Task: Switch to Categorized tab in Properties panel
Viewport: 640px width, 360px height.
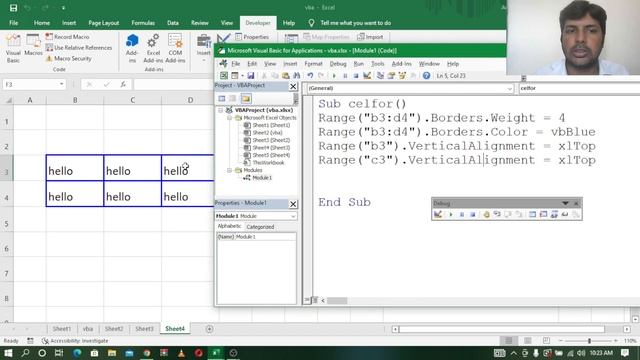Action: coord(260,227)
